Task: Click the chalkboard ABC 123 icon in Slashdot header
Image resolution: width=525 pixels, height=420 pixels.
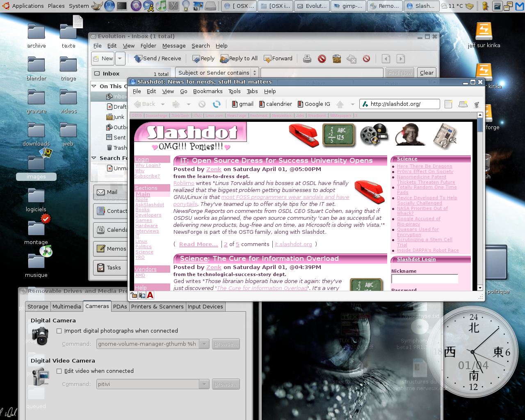Action: tap(338, 135)
